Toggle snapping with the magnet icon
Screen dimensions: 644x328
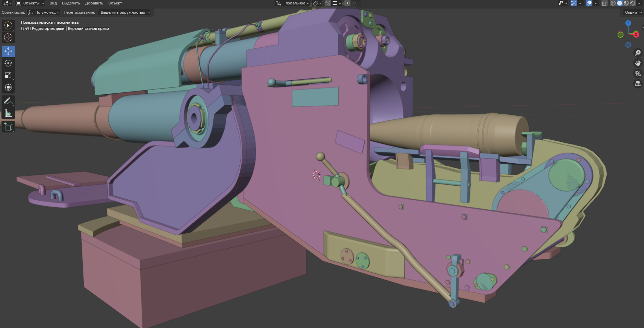(x=328, y=3)
